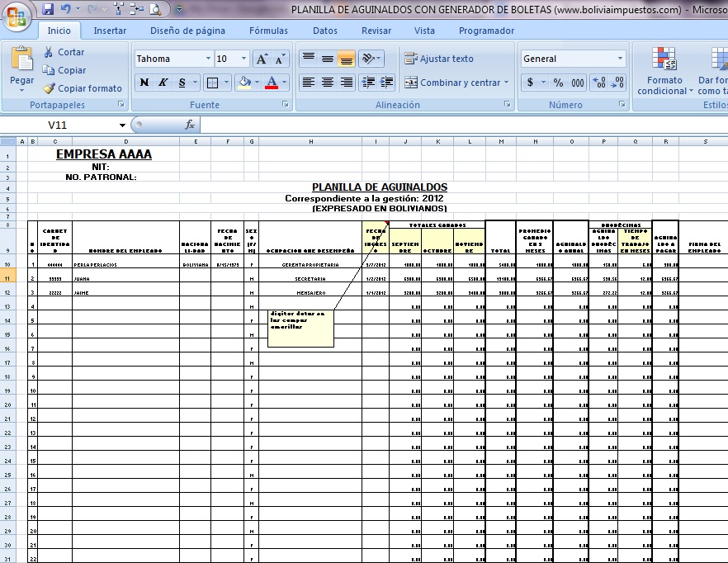
Task: Toggle bold with the N icon
Action: (x=143, y=83)
